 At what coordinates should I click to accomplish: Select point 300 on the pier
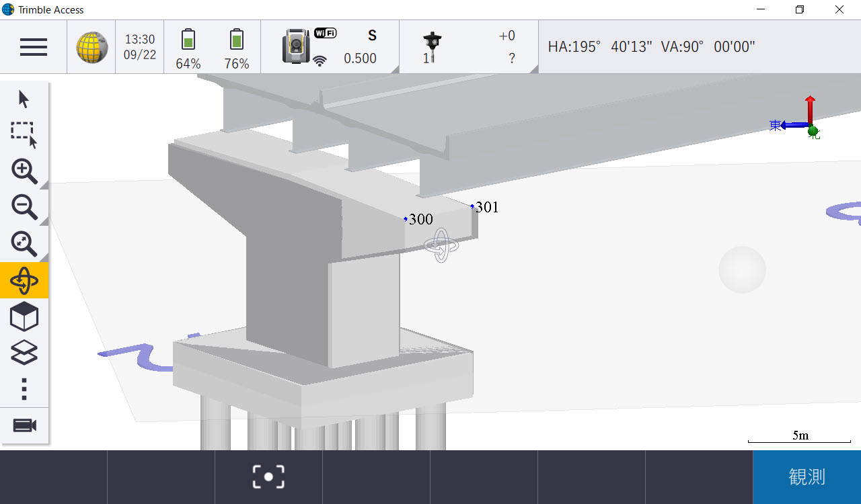[x=406, y=219]
